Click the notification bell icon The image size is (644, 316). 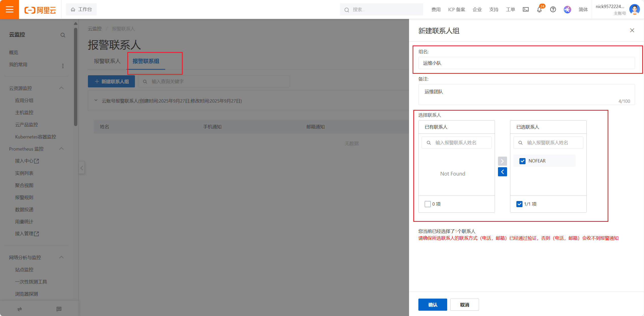tap(539, 10)
